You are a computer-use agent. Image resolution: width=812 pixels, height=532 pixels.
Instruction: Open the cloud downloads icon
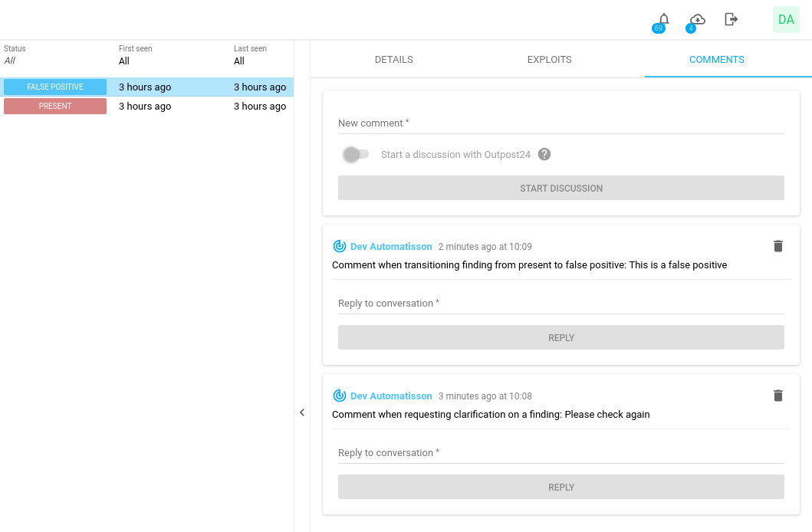697,20
